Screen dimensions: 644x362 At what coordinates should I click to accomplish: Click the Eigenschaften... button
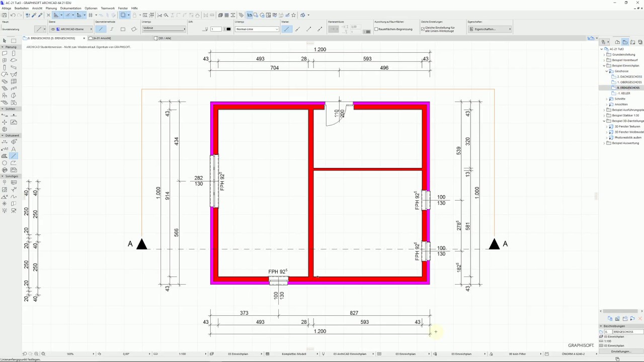[489, 29]
